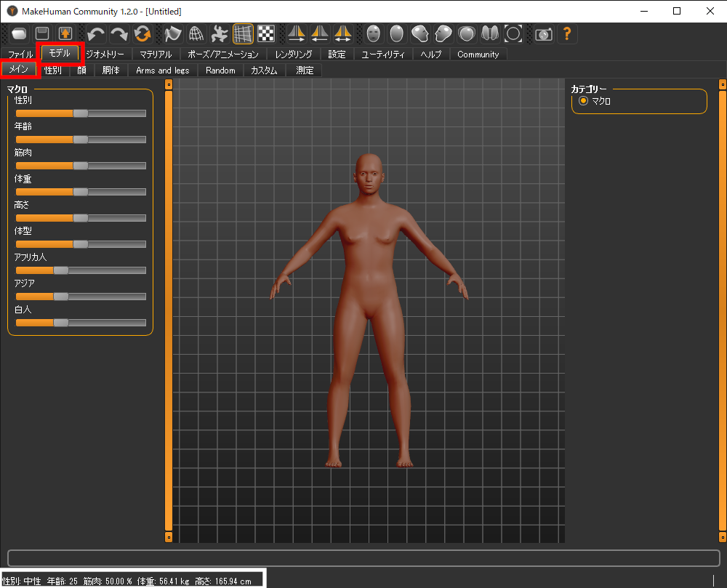Click the Save floppy disk icon
This screenshot has width=727, height=588.
point(42,33)
